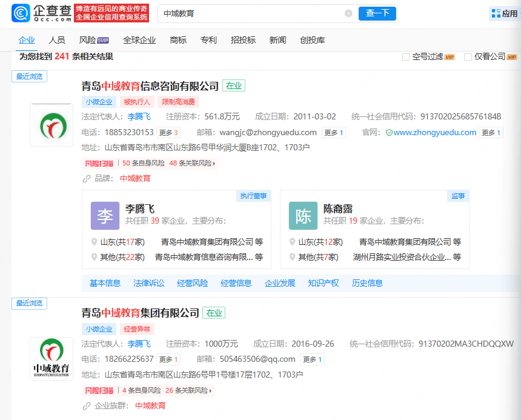Click the 经营异常 tag

pos(137,329)
